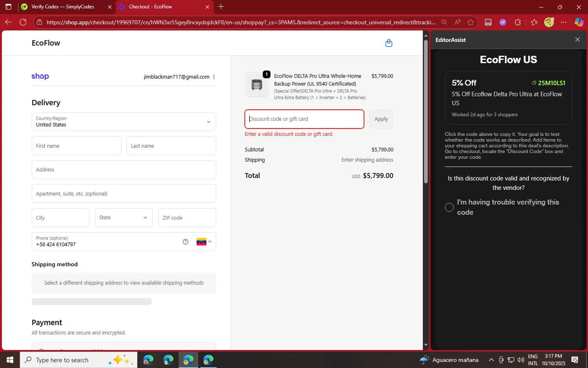Image resolution: width=588 pixels, height=368 pixels.
Task: Open the zoom magnifier in address bar
Action: point(444,22)
